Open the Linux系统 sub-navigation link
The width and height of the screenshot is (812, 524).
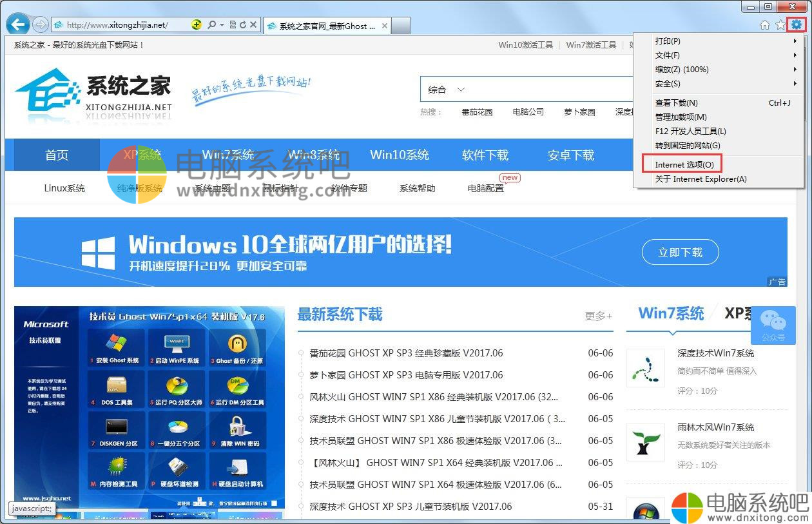pyautogui.click(x=64, y=188)
